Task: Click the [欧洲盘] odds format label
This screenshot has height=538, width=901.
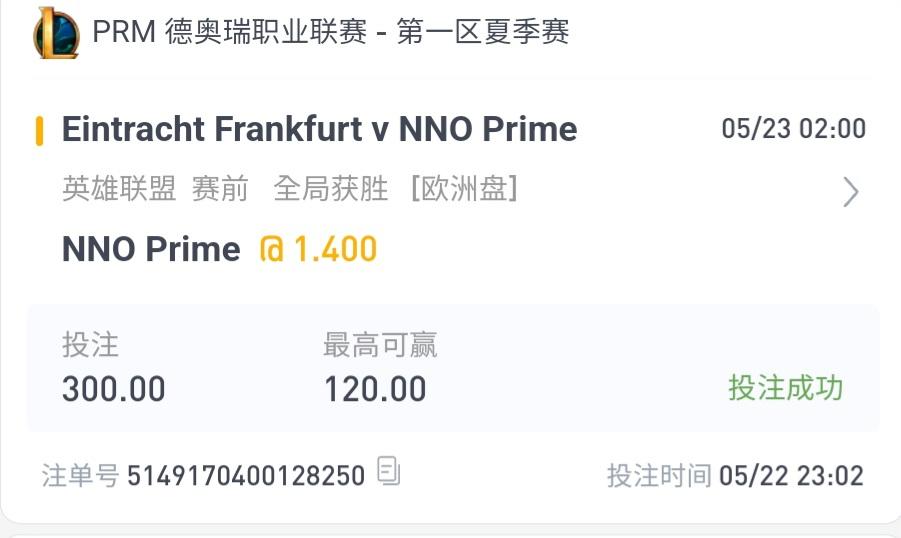Action: point(464,188)
